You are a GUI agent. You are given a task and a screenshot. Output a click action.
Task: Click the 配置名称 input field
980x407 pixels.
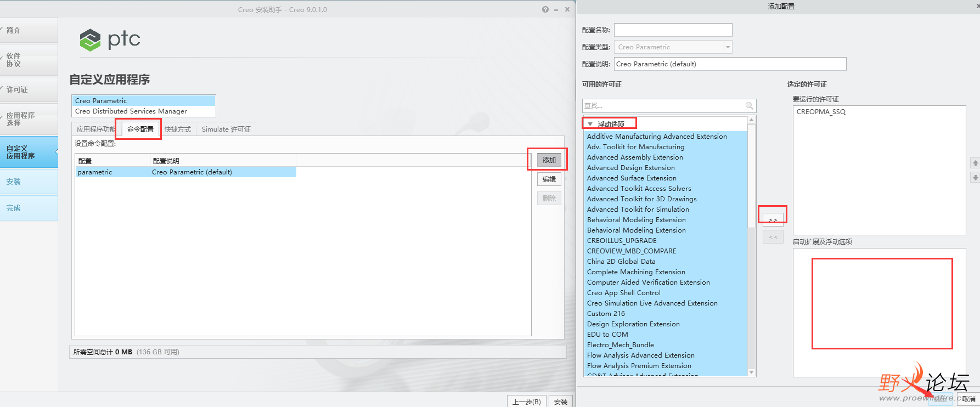(673, 30)
